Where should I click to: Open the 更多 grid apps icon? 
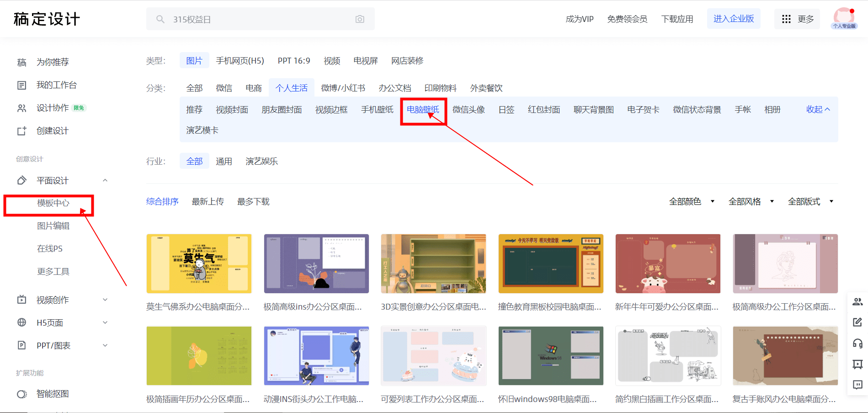pos(786,19)
